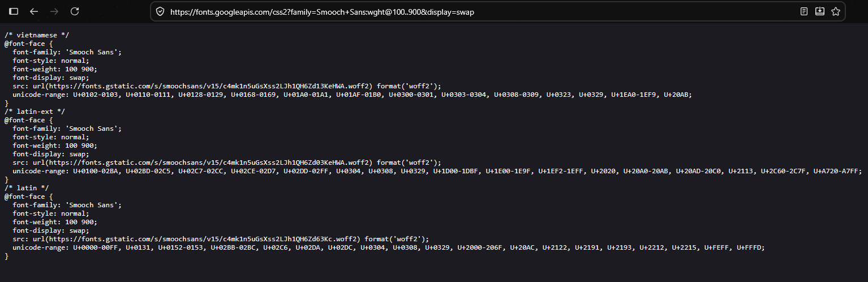Click the value U+FEFF
This screenshot has width=868, height=282.
(717, 247)
